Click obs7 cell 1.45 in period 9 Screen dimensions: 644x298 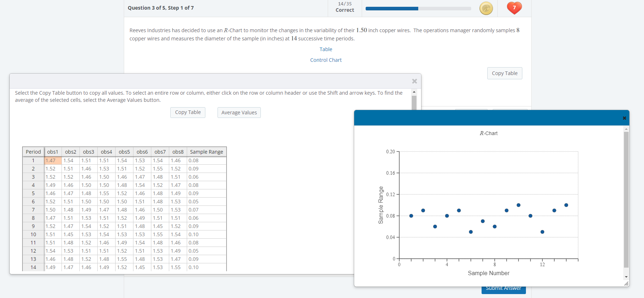point(160,227)
